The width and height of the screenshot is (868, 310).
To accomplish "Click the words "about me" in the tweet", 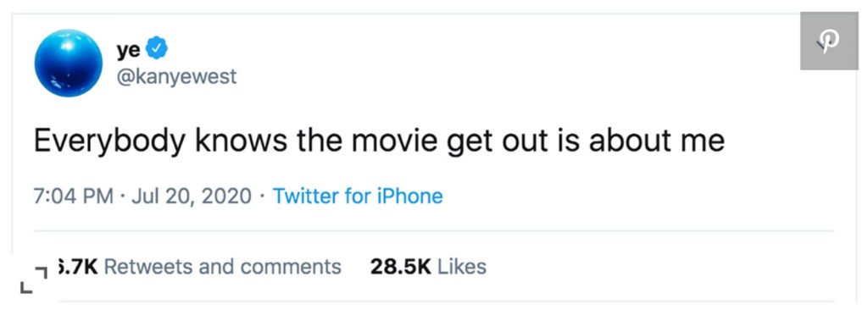I will coord(657,141).
